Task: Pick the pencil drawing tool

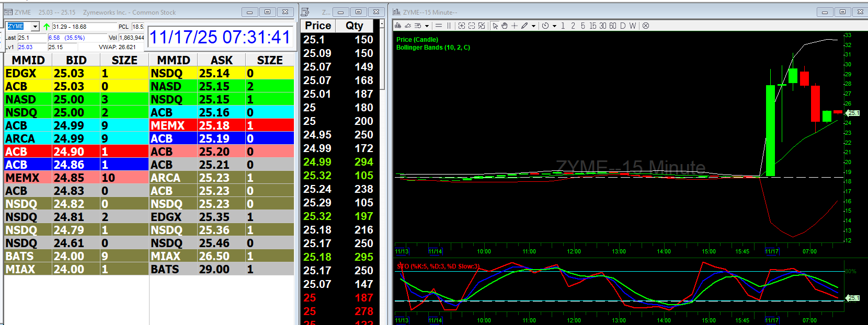Action: pos(524,26)
